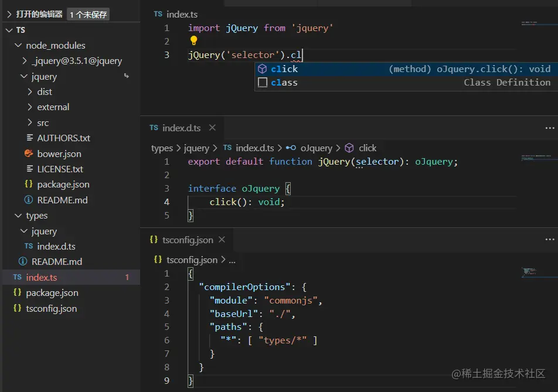Screen dimensions: 558x392
Task: Click the index.ts editor title label
Action: coord(182,14)
